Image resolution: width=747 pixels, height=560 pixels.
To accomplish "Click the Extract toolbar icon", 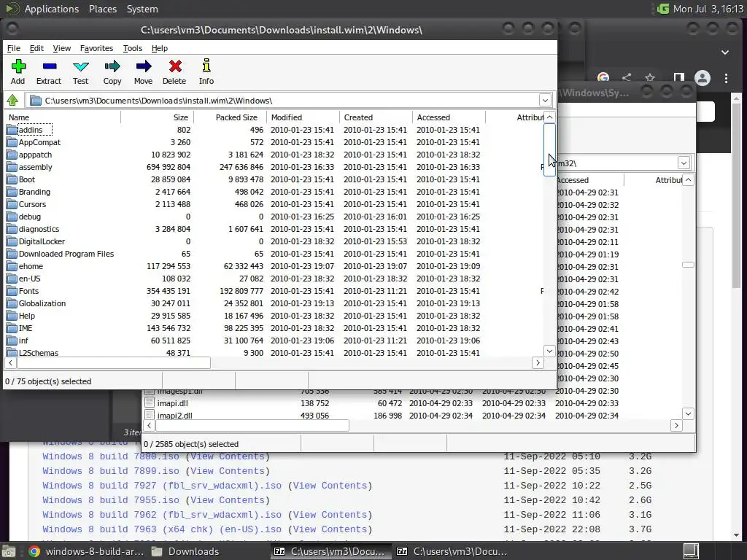I will click(x=49, y=66).
